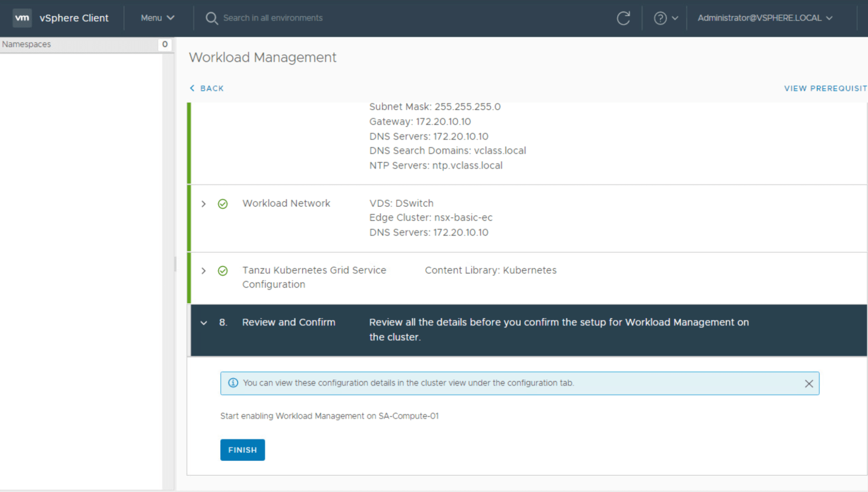
Task: Click the FINISH button
Action: click(x=242, y=450)
